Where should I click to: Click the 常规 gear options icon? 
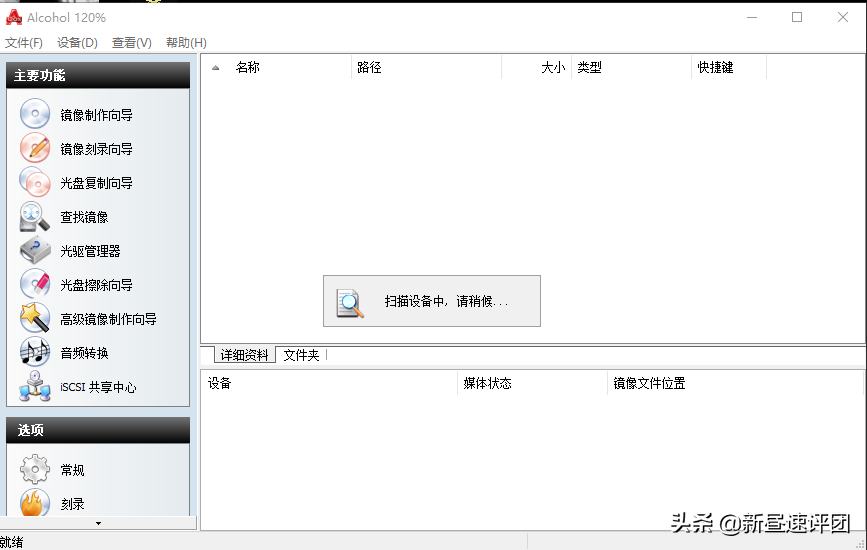pyautogui.click(x=35, y=470)
